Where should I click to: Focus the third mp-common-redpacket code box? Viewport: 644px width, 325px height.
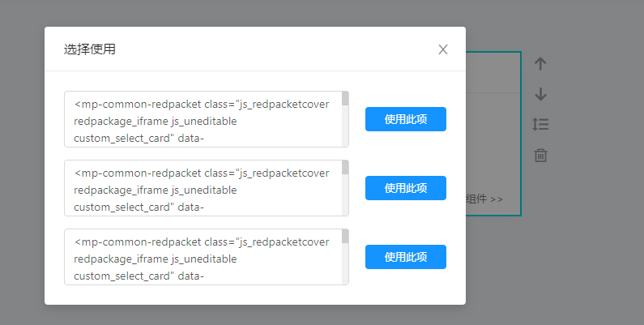tap(203, 257)
